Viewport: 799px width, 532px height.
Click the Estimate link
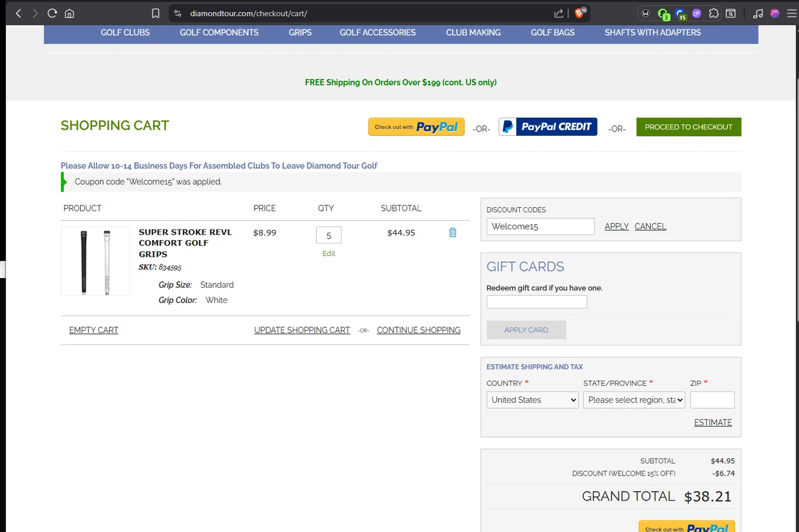coord(713,422)
